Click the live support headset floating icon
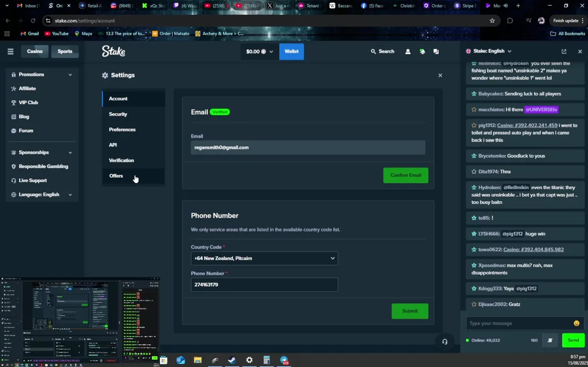Viewport: 588px width, 367px height. (445, 342)
